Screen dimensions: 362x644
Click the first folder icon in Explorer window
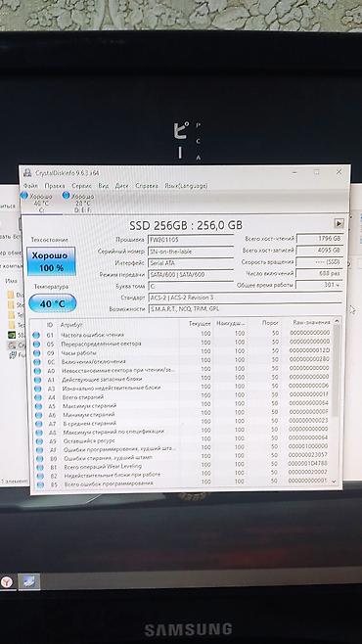12,295
